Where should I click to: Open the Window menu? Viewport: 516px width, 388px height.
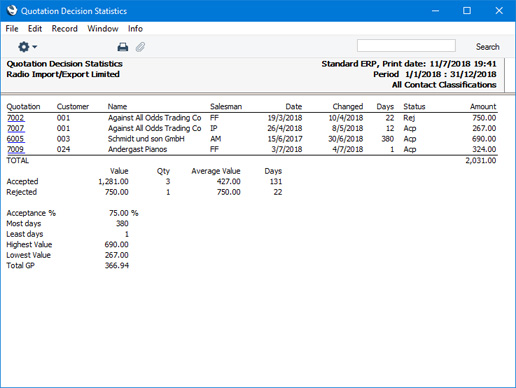(x=103, y=29)
